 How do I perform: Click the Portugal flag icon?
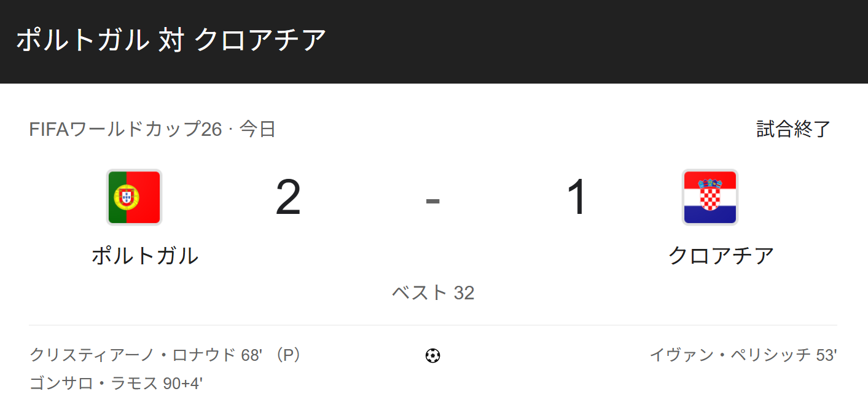click(x=134, y=197)
